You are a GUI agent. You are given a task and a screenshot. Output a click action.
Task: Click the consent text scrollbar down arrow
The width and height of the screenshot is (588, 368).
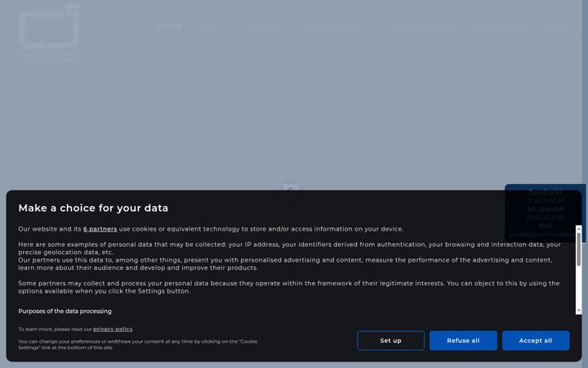tap(579, 311)
